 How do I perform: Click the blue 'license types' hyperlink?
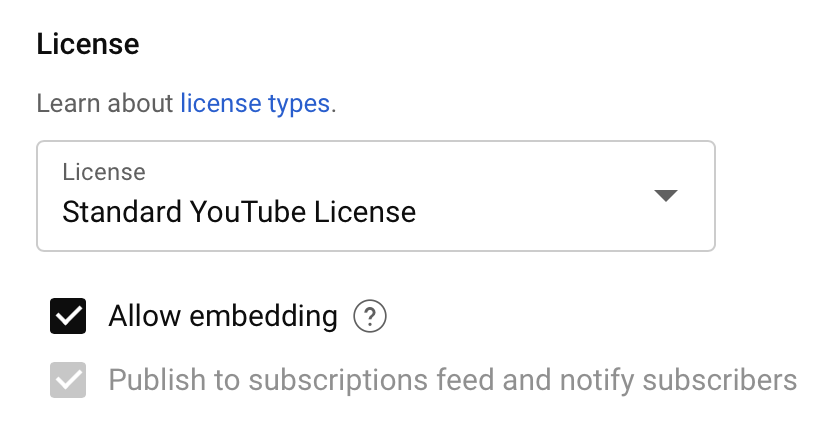(255, 104)
